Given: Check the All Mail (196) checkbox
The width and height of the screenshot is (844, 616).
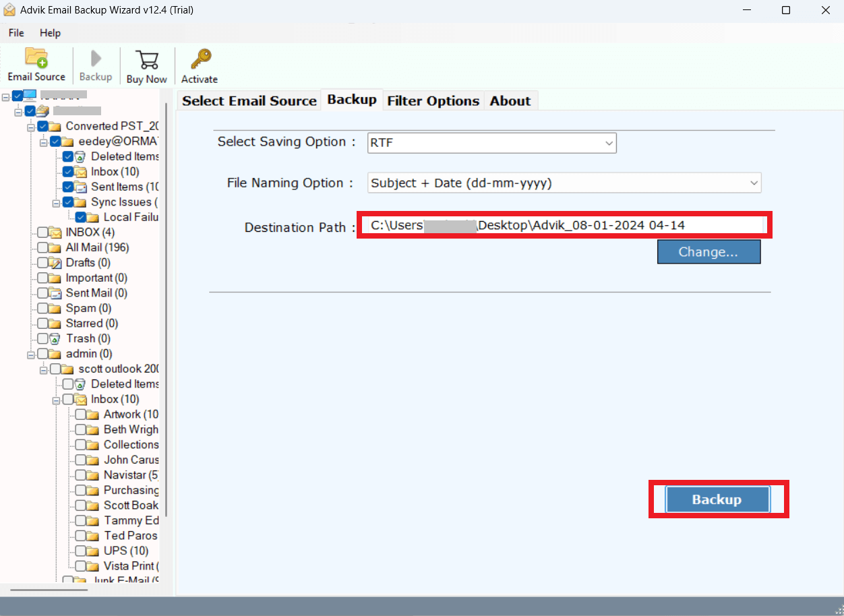Looking at the screenshot, I should (x=42, y=247).
